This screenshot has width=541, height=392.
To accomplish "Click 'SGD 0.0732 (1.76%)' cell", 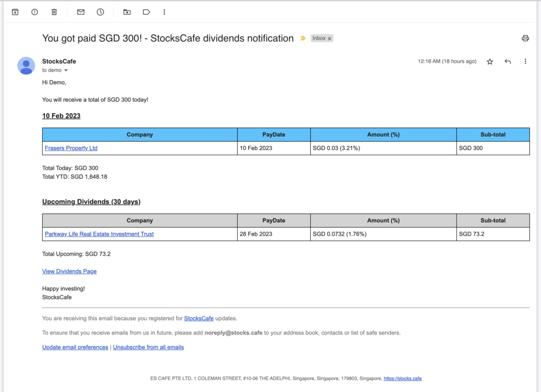I will pyautogui.click(x=384, y=234).
